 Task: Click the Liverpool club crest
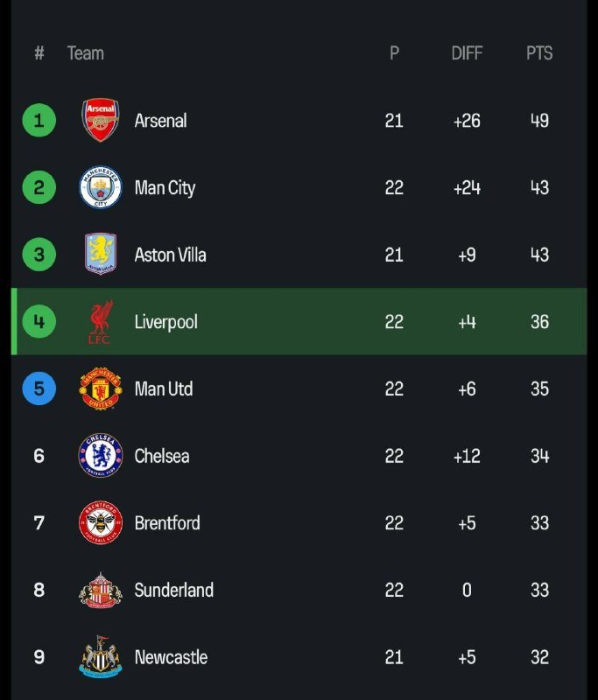[x=101, y=322]
